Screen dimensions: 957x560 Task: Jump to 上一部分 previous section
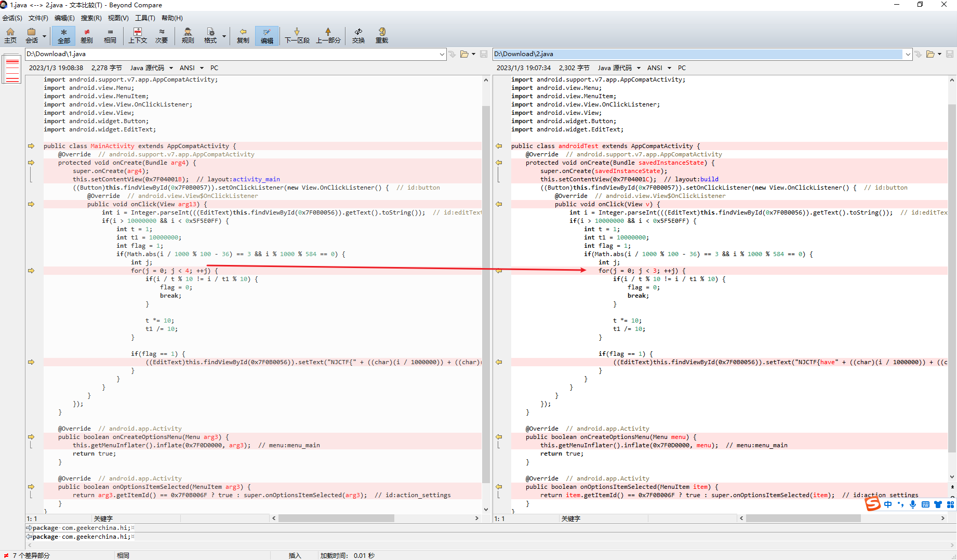point(328,35)
